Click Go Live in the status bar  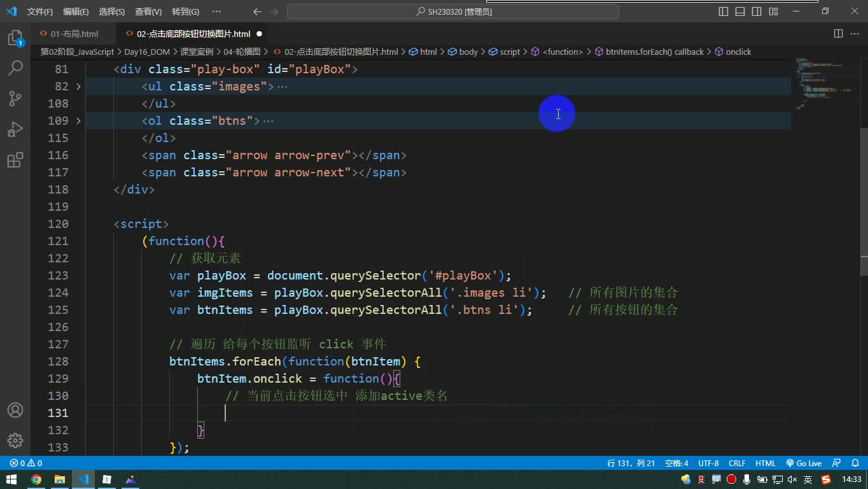(804, 464)
